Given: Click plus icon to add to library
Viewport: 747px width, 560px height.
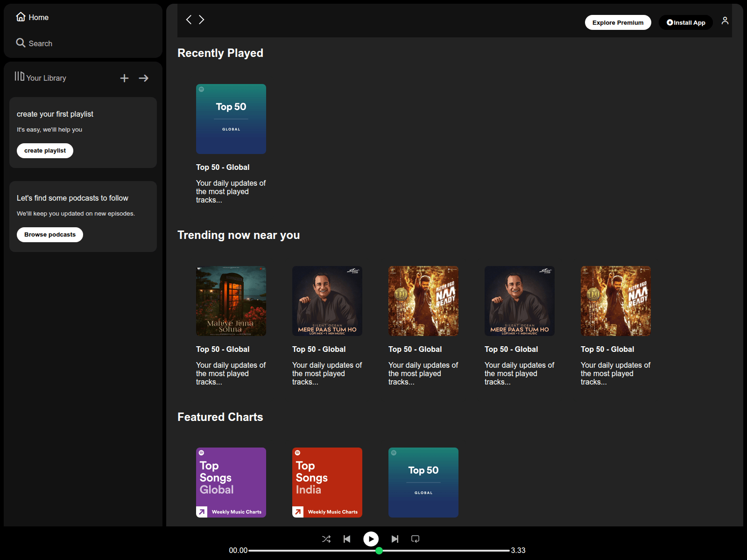Looking at the screenshot, I should pyautogui.click(x=124, y=78).
